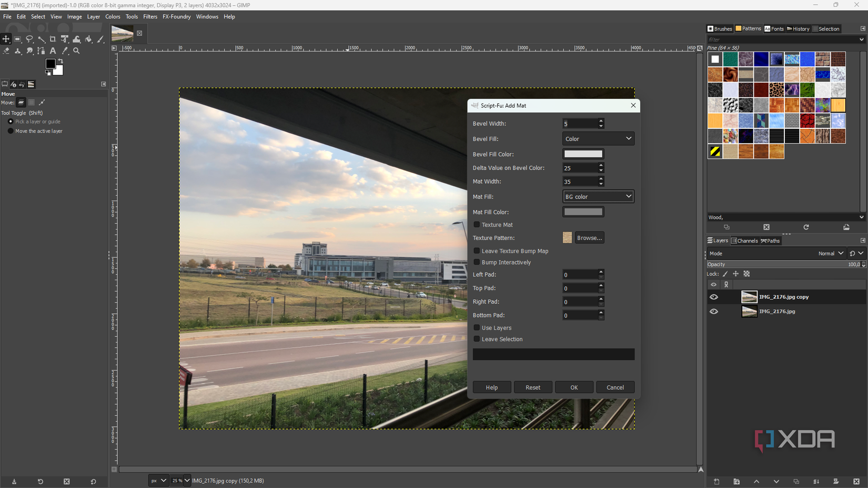
Task: Click the add layer mask icon
Action: (836, 482)
